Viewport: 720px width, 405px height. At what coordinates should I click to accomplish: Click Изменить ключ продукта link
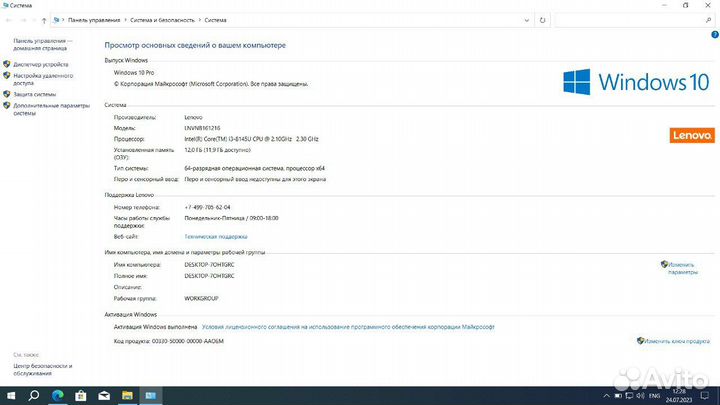tap(677, 341)
